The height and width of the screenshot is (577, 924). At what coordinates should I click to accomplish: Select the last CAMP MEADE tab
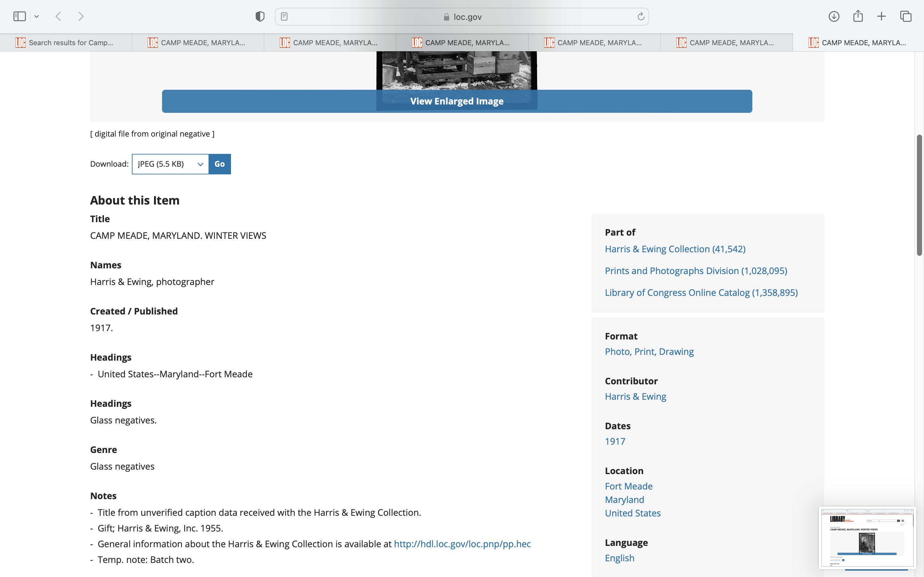[x=858, y=43]
